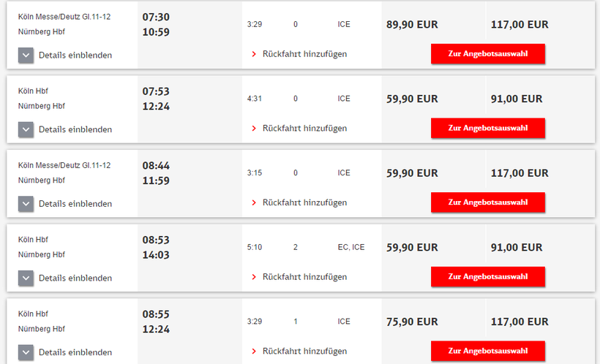The height and width of the screenshot is (364, 600).
Task: Open details chevron for the 08:53 connection
Action: point(26,278)
